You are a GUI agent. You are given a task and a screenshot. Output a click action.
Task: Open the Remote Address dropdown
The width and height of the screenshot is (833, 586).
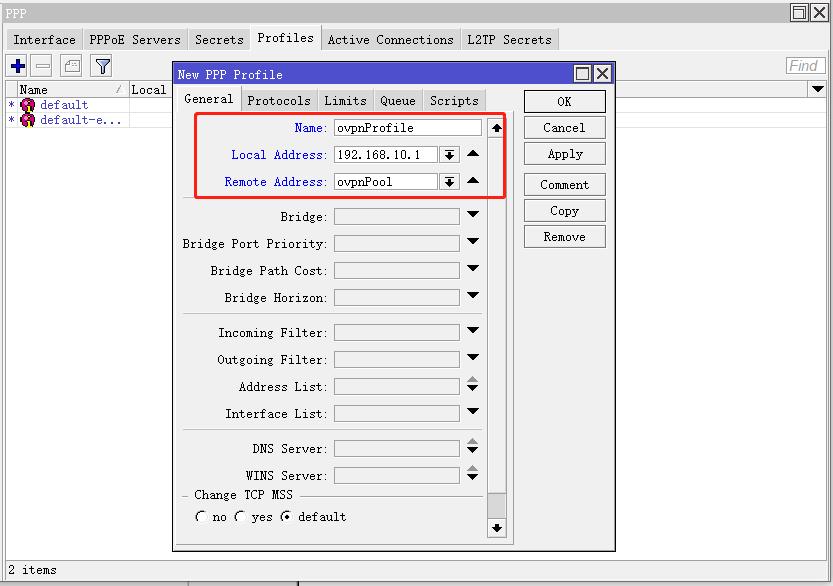coord(449,182)
